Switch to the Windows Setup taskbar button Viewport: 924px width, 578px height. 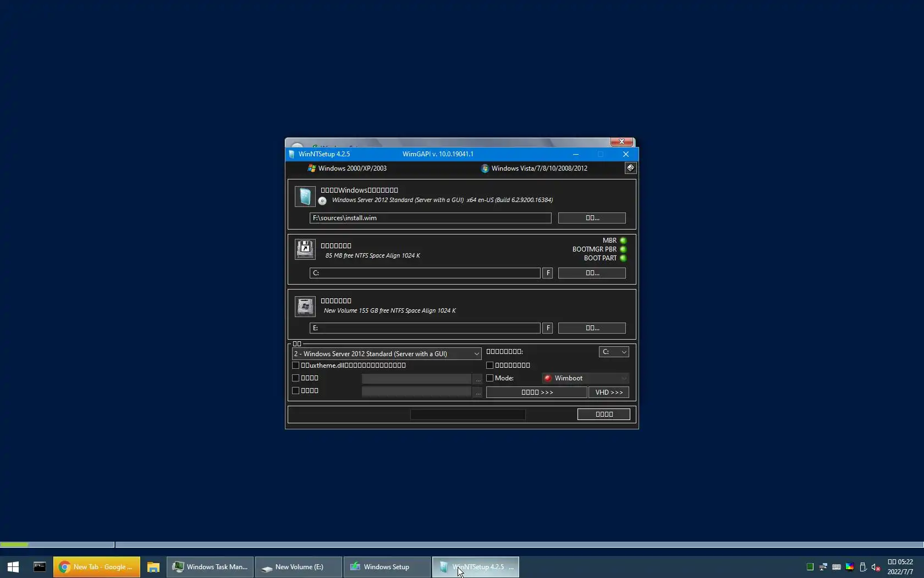coord(387,567)
